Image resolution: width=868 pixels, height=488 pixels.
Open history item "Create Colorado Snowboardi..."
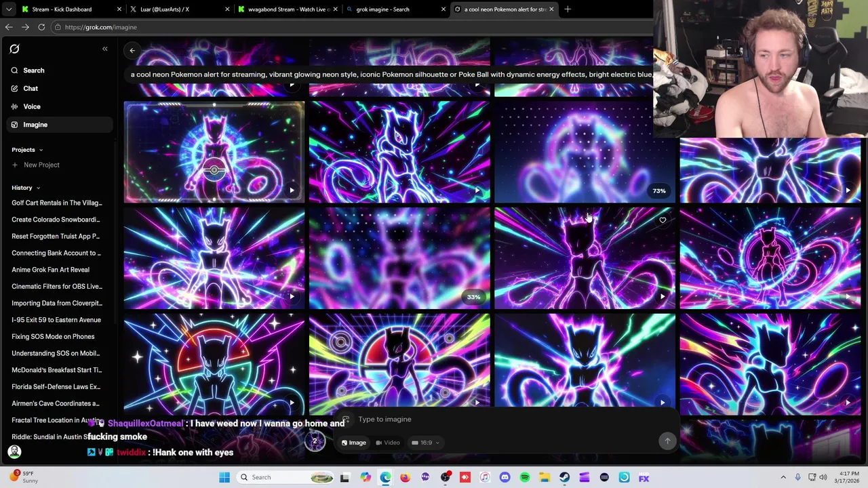tap(56, 220)
